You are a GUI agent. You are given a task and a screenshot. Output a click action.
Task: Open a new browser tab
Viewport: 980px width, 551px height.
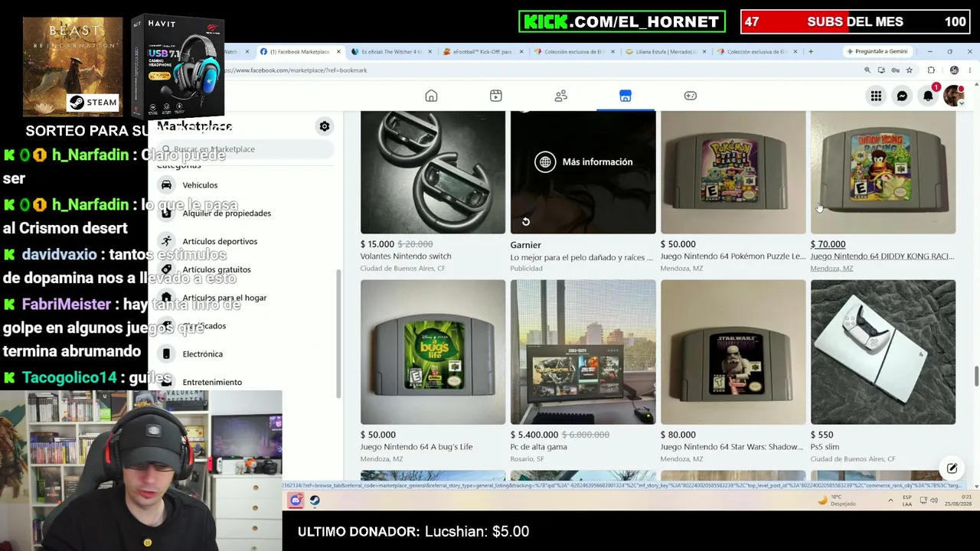(x=811, y=51)
